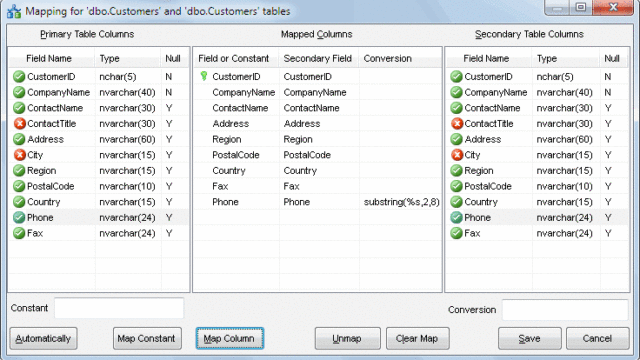Click the Map Column button

coord(229,338)
